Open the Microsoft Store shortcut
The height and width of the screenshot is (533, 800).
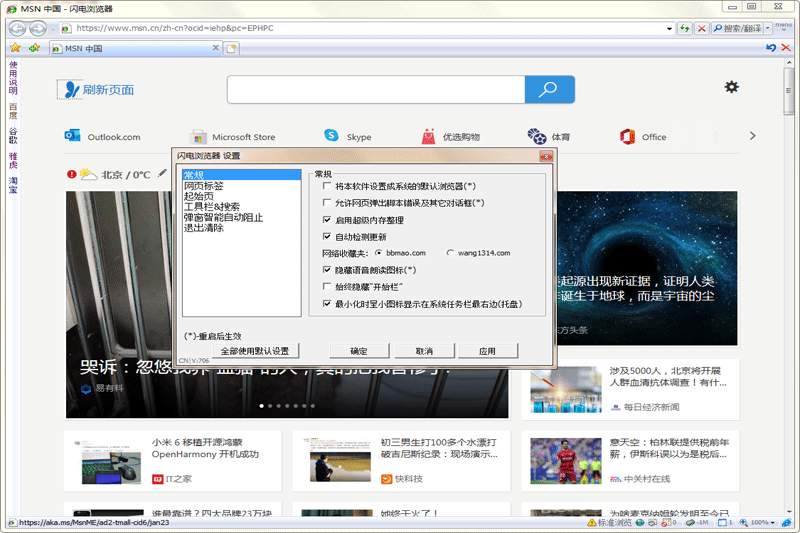point(232,137)
